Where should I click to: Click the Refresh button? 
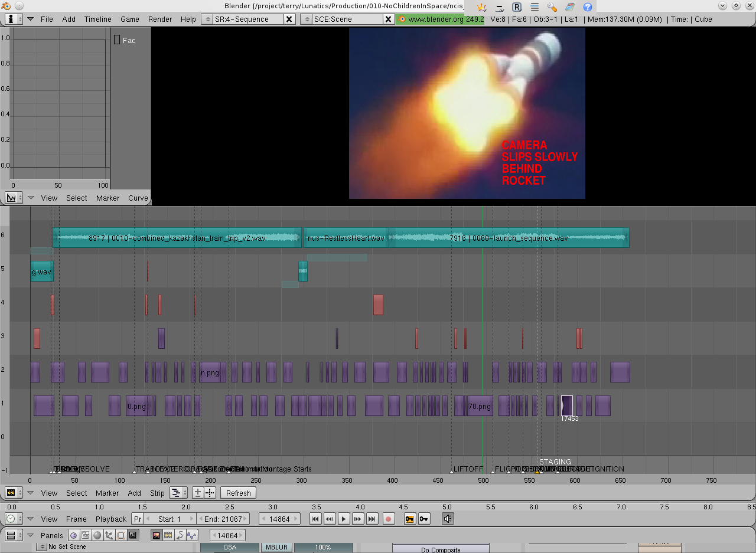(238, 493)
